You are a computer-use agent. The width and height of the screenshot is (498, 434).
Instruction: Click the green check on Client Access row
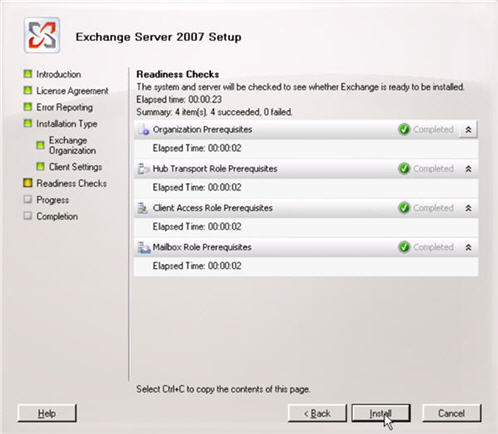point(404,208)
